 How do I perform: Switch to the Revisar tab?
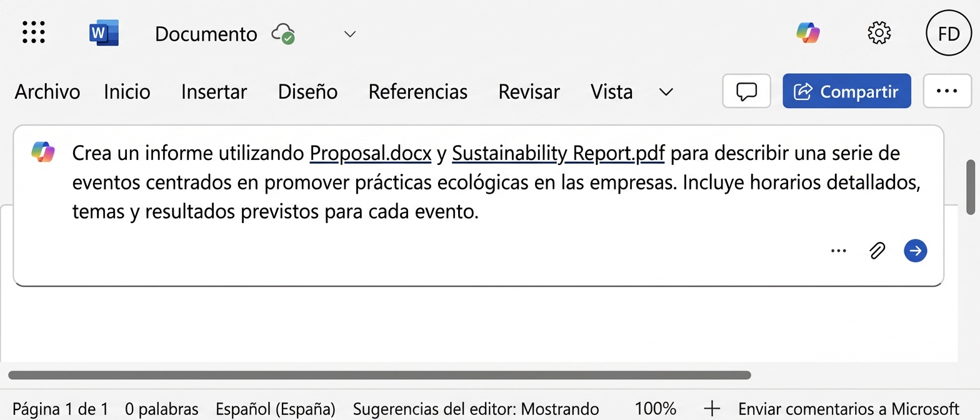[529, 92]
